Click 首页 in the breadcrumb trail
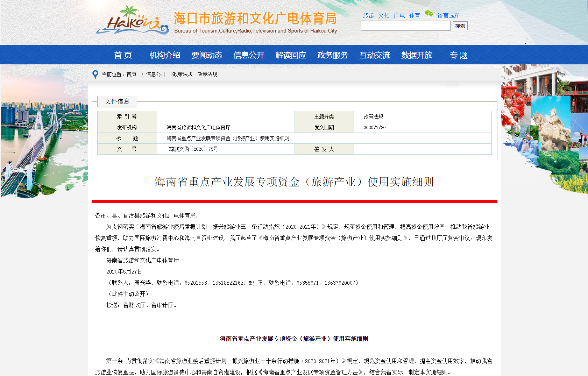This screenshot has width=588, height=376. pyautogui.click(x=131, y=74)
